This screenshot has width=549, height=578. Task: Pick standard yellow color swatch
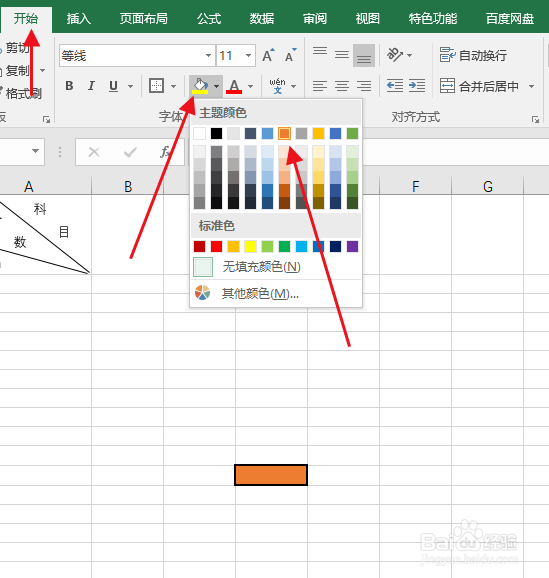[250, 246]
